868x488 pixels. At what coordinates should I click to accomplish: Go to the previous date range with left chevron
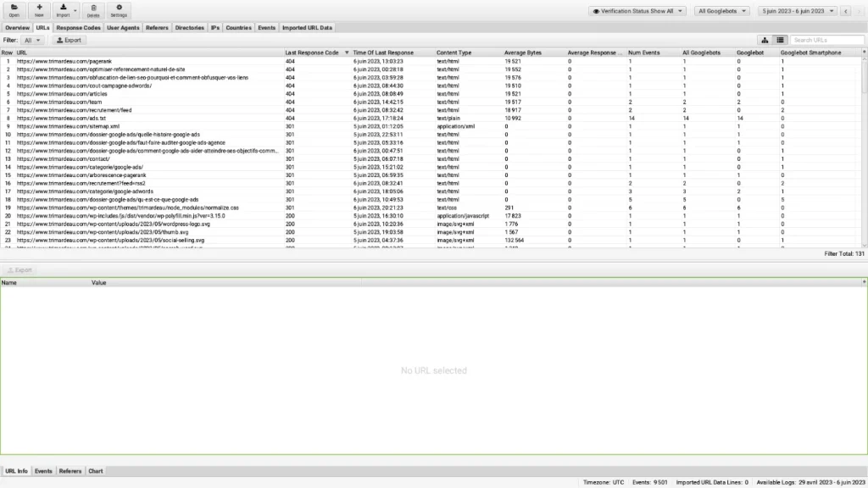point(845,11)
